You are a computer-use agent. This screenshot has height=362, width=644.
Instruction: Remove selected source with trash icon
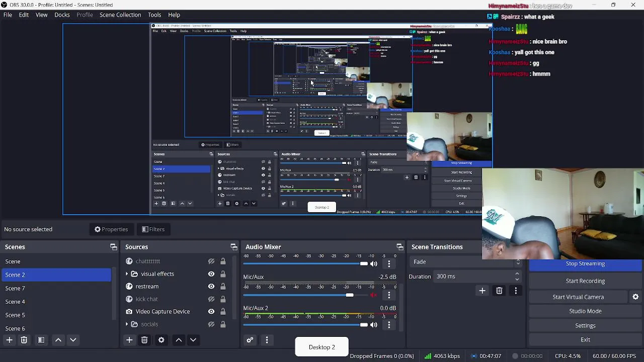[144, 340]
